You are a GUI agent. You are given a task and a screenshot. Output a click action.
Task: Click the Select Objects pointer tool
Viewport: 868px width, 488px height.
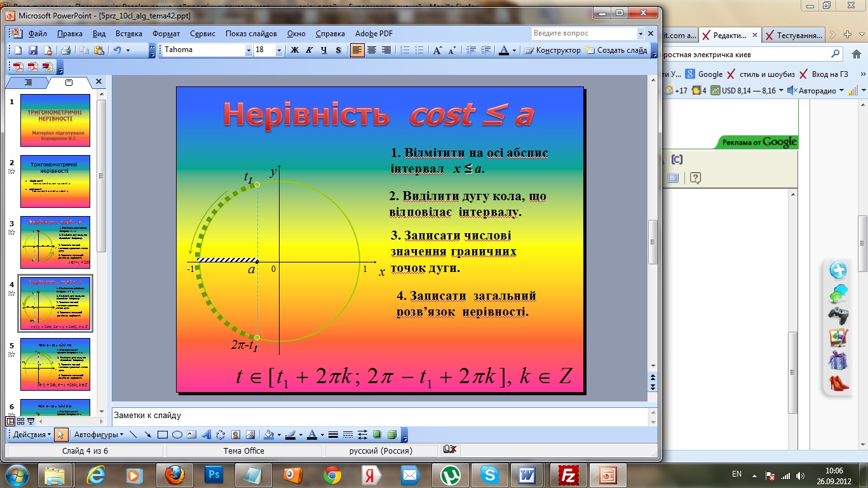[61, 435]
